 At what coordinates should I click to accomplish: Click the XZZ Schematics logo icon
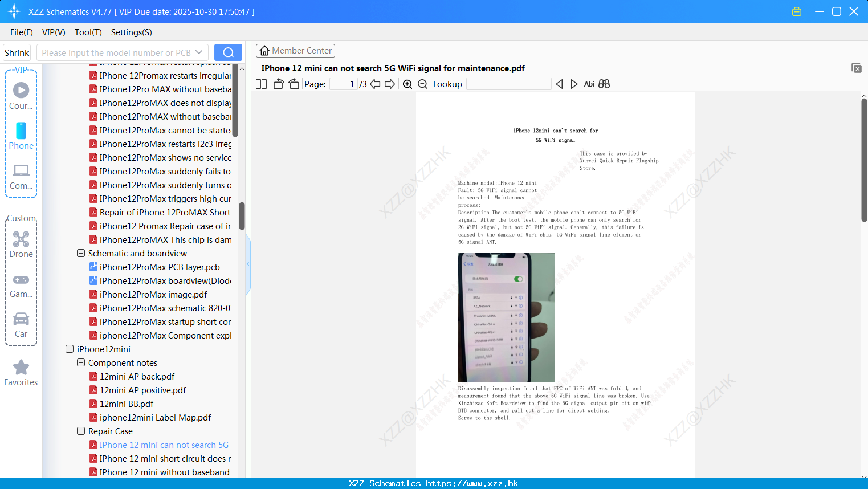pos(14,11)
